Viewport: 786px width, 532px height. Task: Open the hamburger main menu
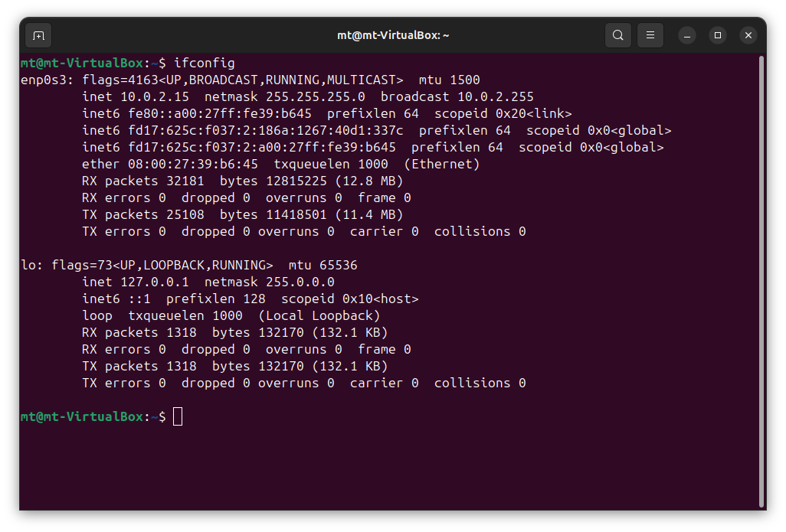click(650, 35)
